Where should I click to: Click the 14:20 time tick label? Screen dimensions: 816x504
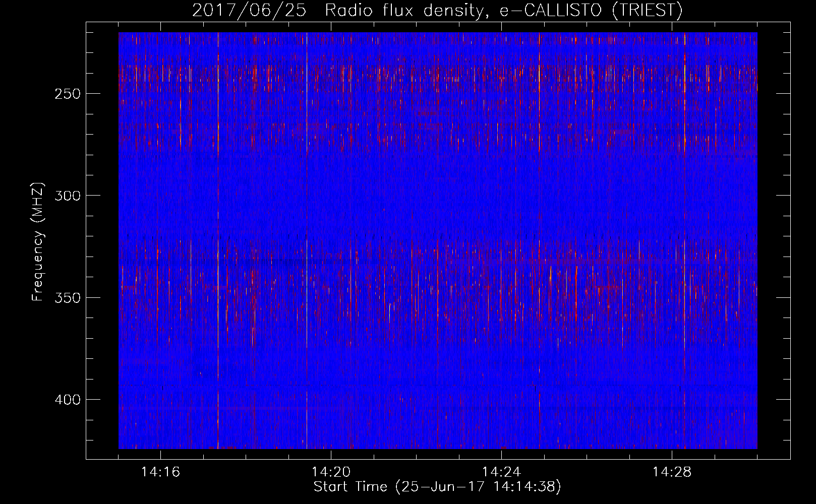(331, 472)
